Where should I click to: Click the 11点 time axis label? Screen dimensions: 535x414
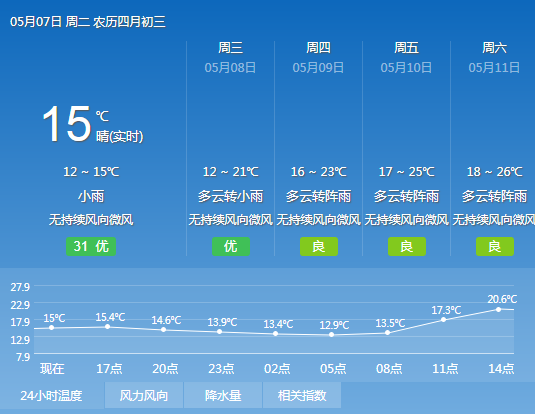445,369
